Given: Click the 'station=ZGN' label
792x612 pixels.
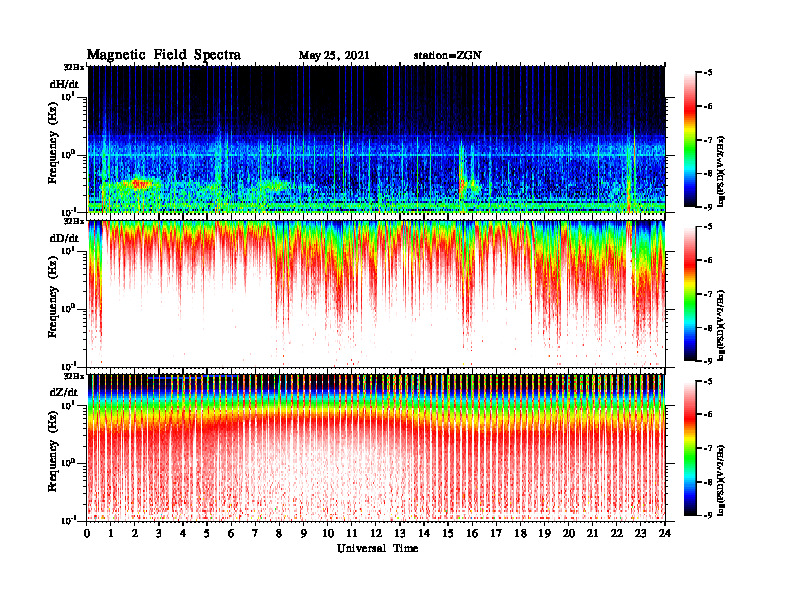Looking at the screenshot, I should pos(447,56).
